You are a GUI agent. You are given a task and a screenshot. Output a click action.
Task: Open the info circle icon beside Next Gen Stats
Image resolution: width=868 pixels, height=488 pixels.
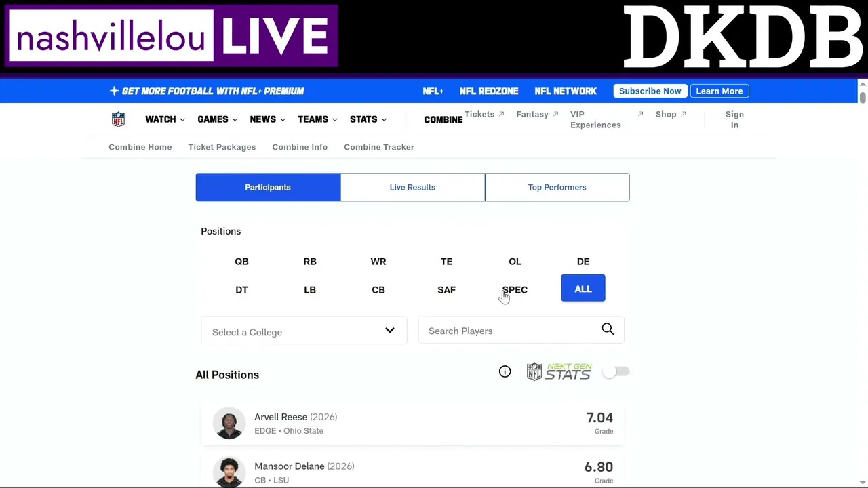[x=505, y=371]
